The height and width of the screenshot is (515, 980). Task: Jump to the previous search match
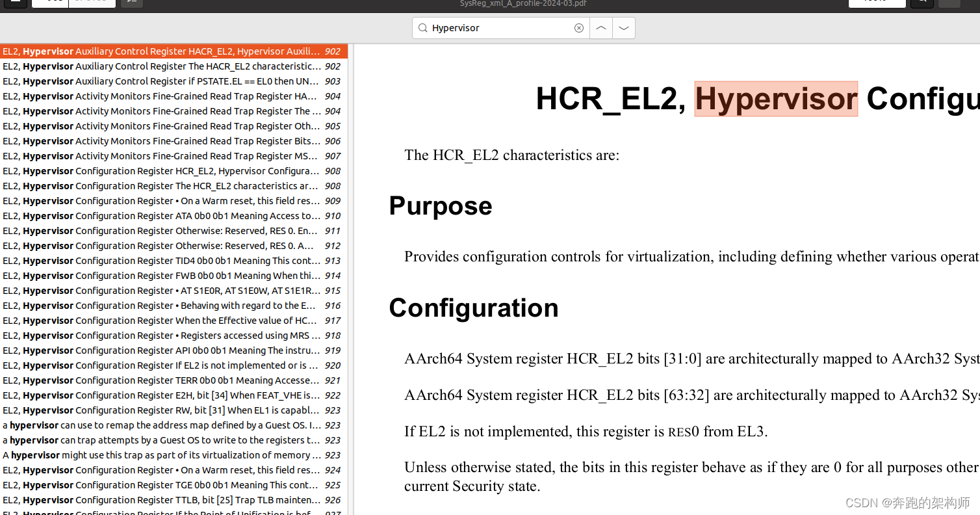point(600,27)
